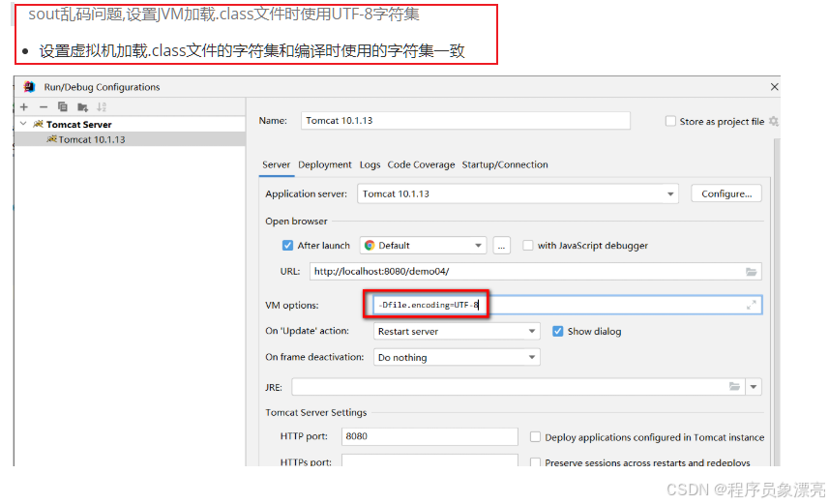829x504 pixels.
Task: Switch to Code Coverage tab
Action: 421,165
